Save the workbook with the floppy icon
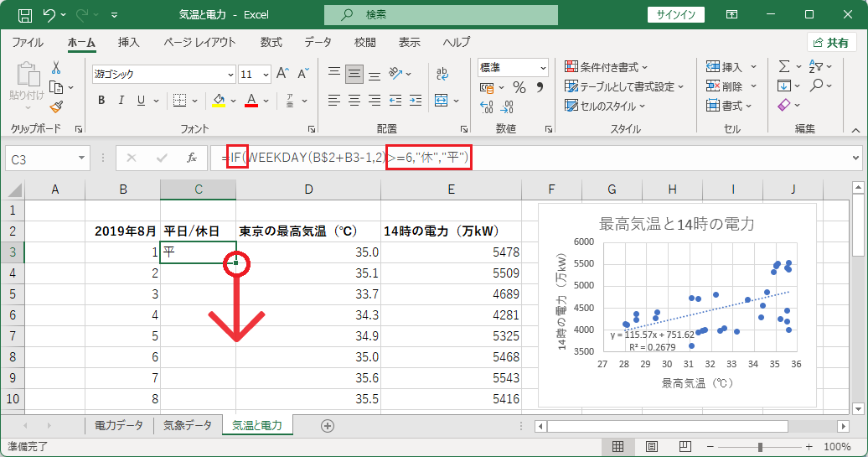This screenshot has width=868, height=457. 25,15
